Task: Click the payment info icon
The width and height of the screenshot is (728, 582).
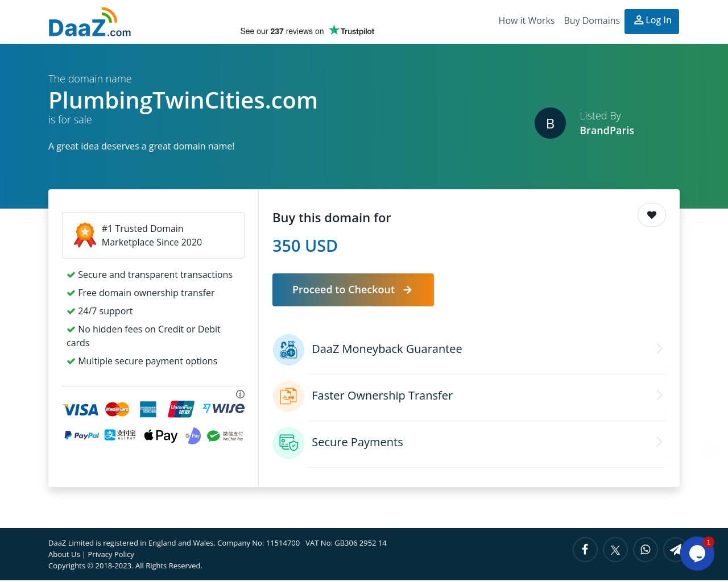Action: click(x=240, y=394)
